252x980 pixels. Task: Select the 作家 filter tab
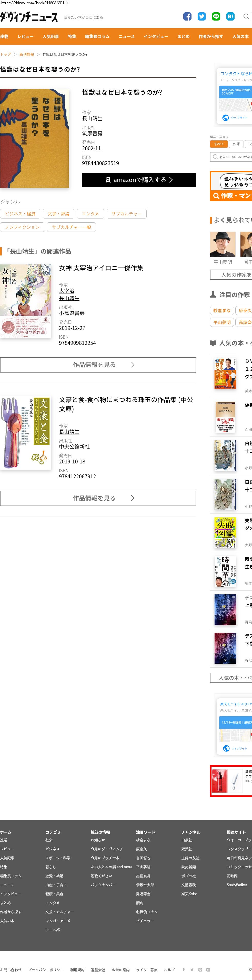[236, 144]
